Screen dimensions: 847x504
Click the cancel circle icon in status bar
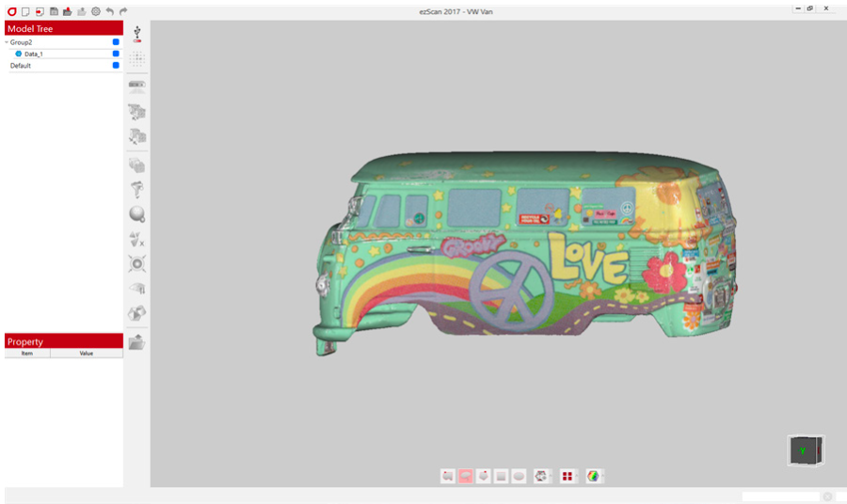tap(827, 496)
